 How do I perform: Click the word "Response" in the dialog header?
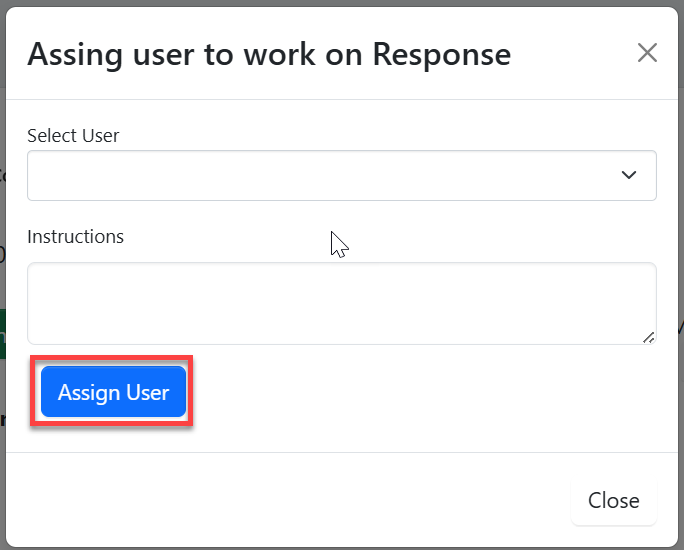point(441,54)
